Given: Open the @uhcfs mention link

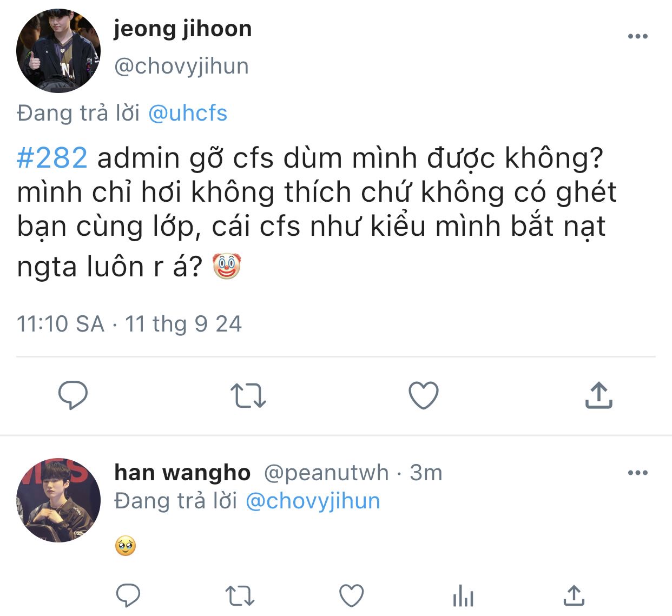Looking at the screenshot, I should (x=187, y=113).
